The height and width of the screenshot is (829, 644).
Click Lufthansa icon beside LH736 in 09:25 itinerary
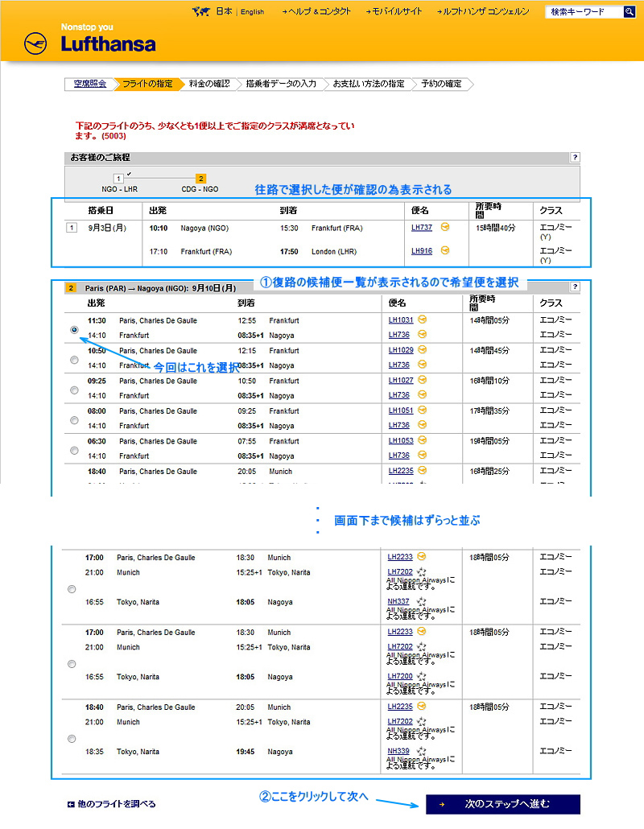423,394
